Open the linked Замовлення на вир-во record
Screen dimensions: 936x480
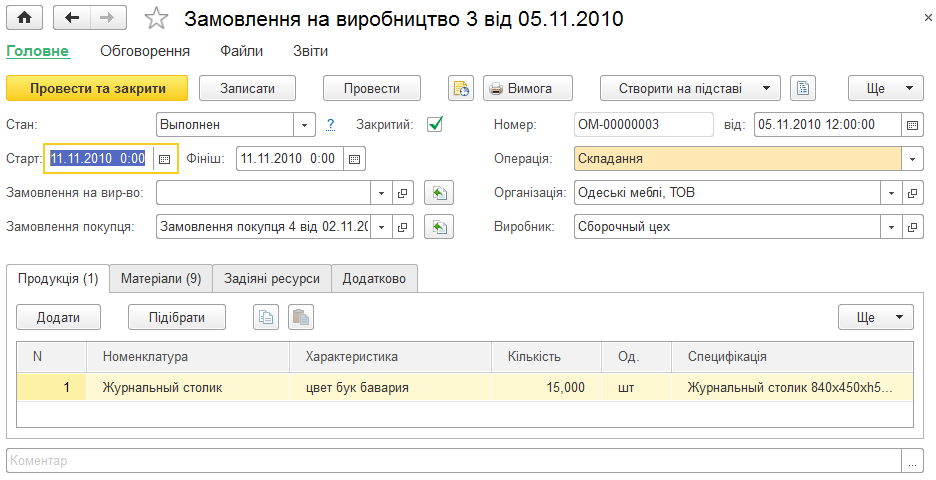403,193
